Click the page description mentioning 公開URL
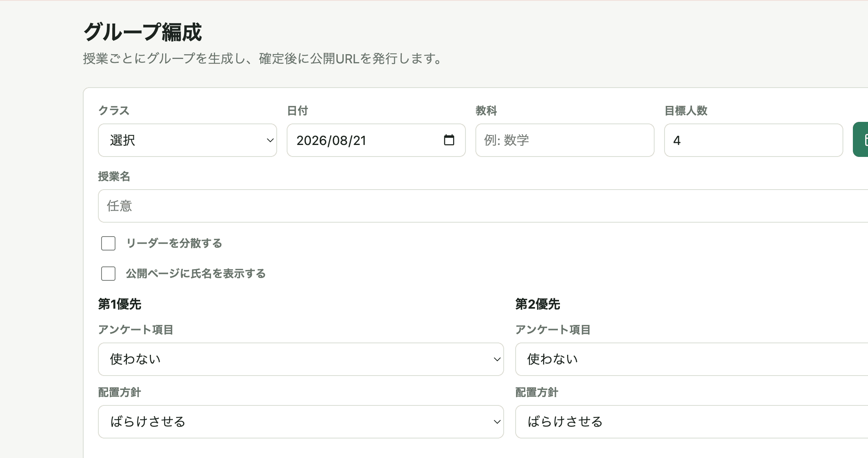 263,59
